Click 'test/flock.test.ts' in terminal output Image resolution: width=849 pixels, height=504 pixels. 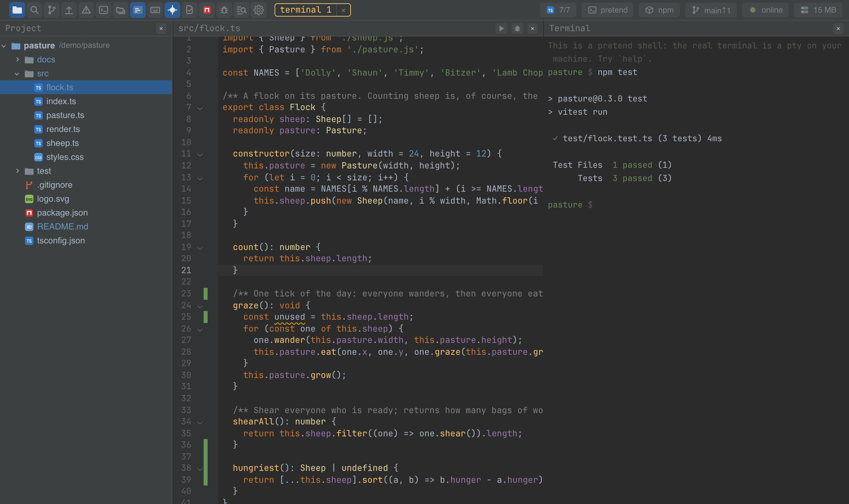608,139
